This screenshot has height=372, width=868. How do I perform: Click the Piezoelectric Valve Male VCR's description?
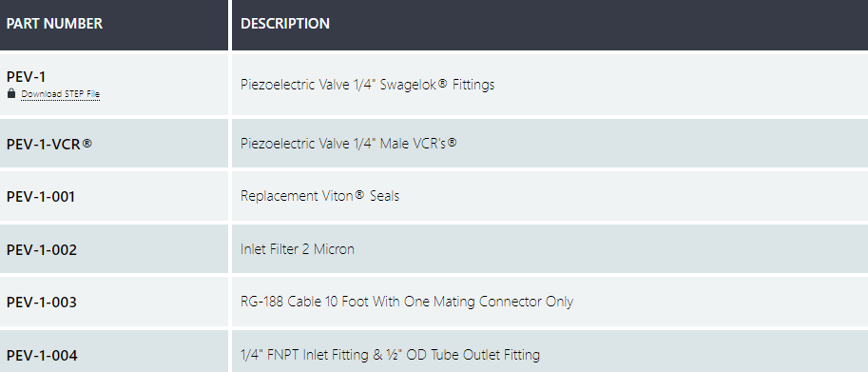[349, 144]
